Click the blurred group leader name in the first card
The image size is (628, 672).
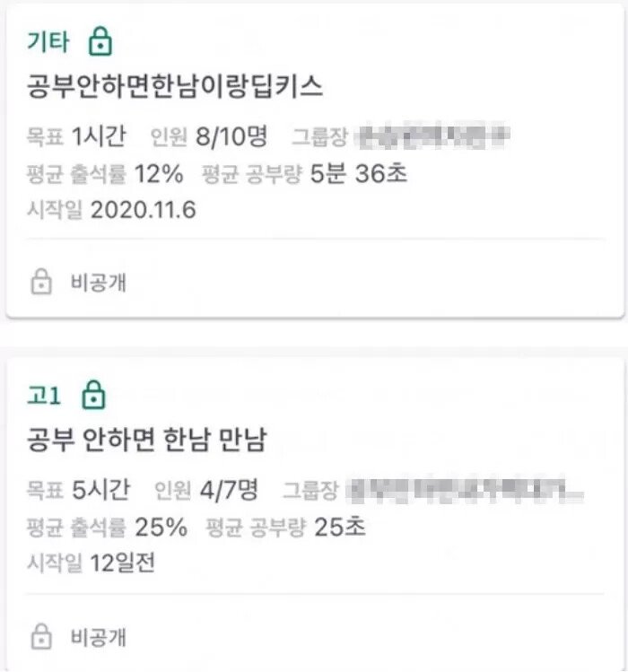pyautogui.click(x=432, y=137)
